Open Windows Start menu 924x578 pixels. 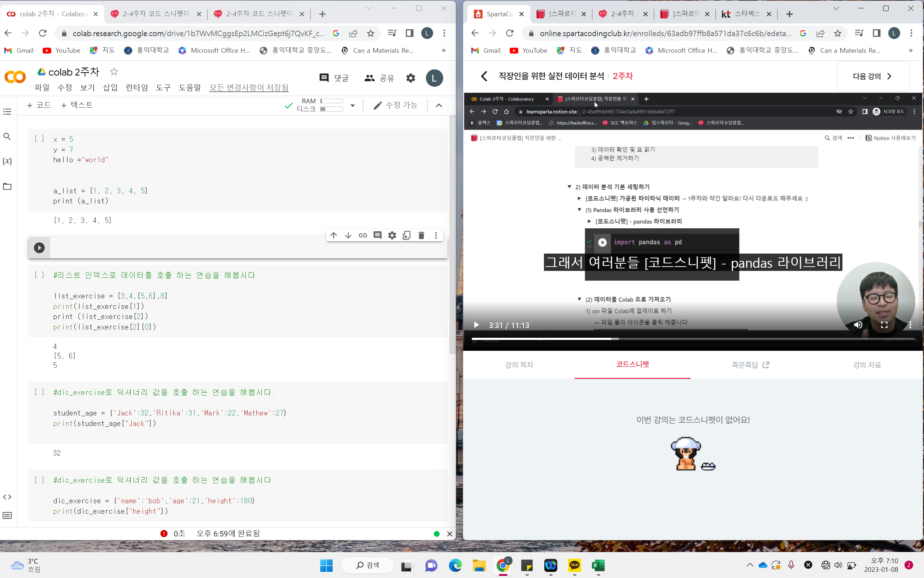point(326,565)
